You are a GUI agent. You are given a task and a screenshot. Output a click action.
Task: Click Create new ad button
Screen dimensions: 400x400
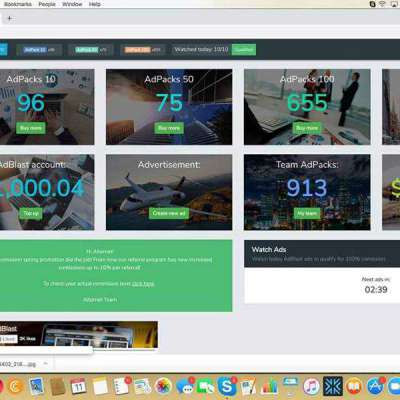[x=169, y=213]
